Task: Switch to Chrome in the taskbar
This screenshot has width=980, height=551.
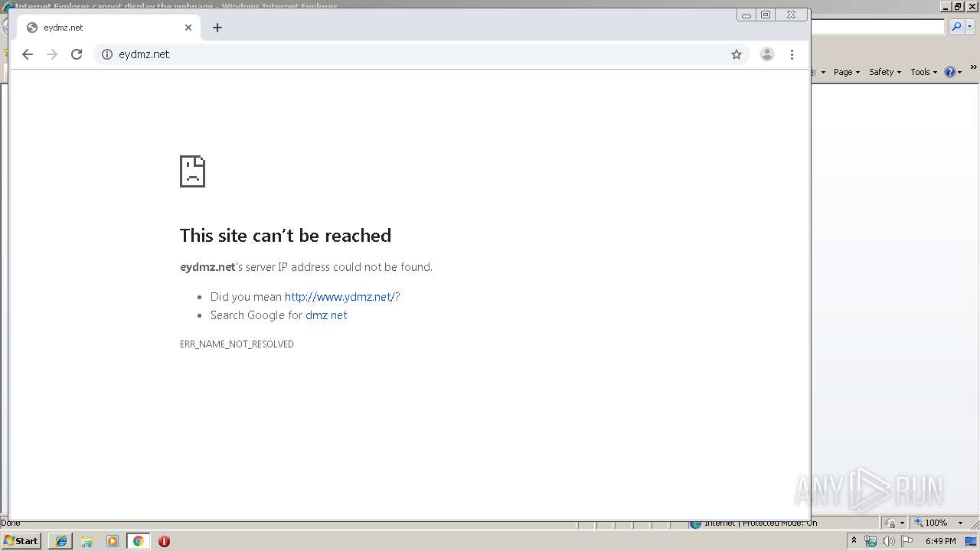Action: click(x=138, y=541)
